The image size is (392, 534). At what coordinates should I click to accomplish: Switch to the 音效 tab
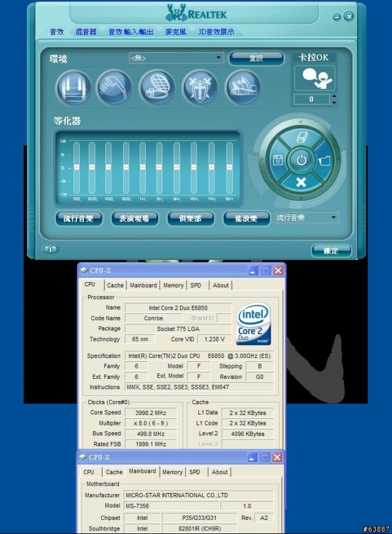pos(57,32)
